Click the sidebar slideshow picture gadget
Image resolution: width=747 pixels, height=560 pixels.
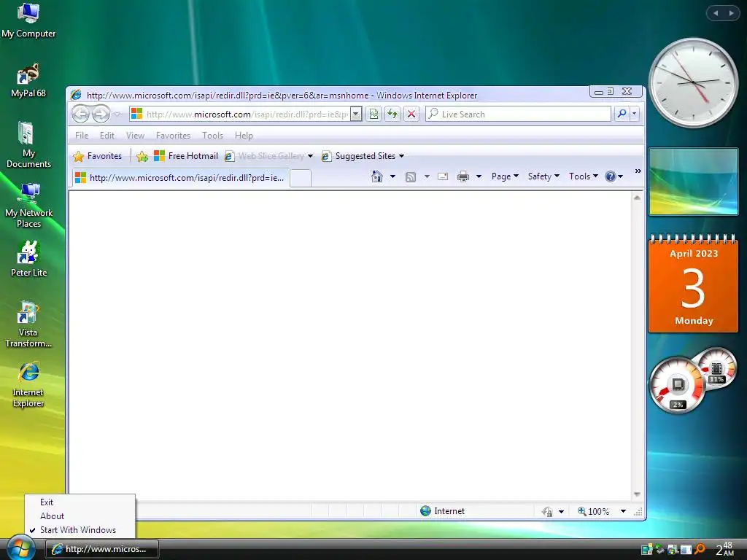tap(693, 182)
